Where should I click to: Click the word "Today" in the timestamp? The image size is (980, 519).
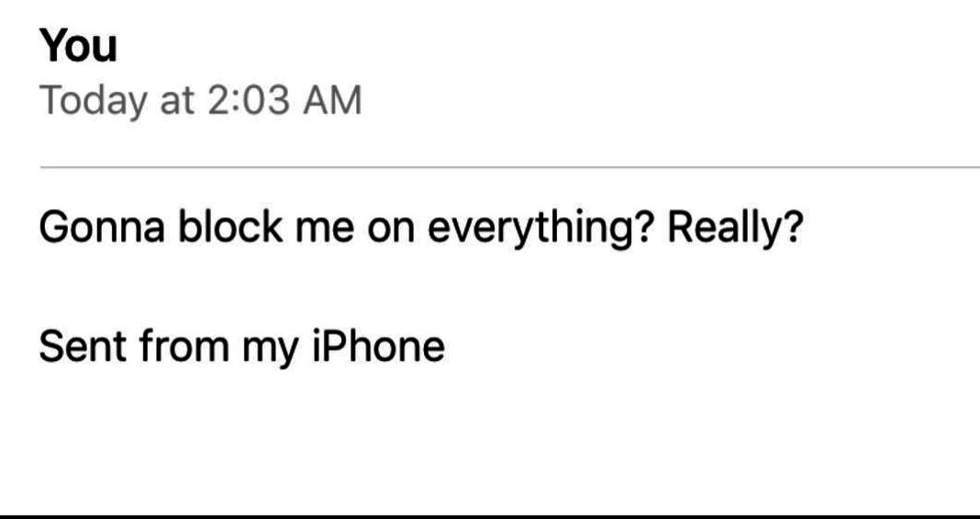pos(93,101)
